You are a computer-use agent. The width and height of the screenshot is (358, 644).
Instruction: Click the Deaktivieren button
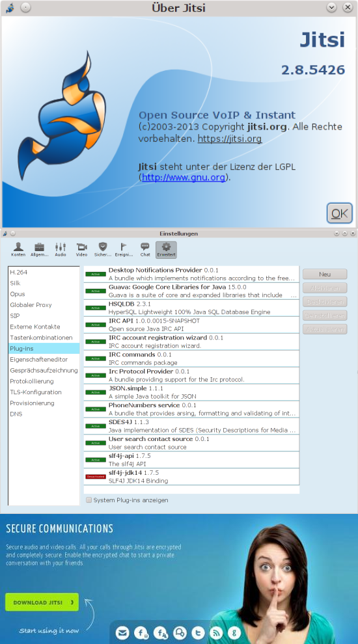click(x=325, y=301)
